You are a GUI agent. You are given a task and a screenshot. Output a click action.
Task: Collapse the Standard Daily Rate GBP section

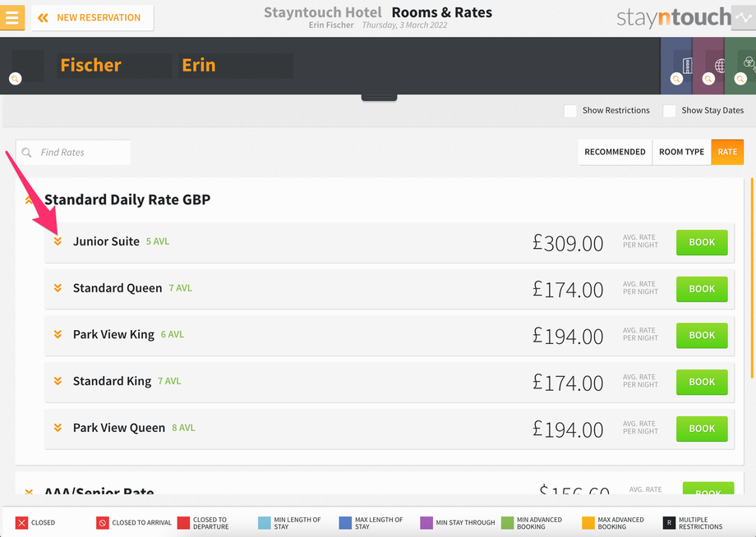coord(29,200)
